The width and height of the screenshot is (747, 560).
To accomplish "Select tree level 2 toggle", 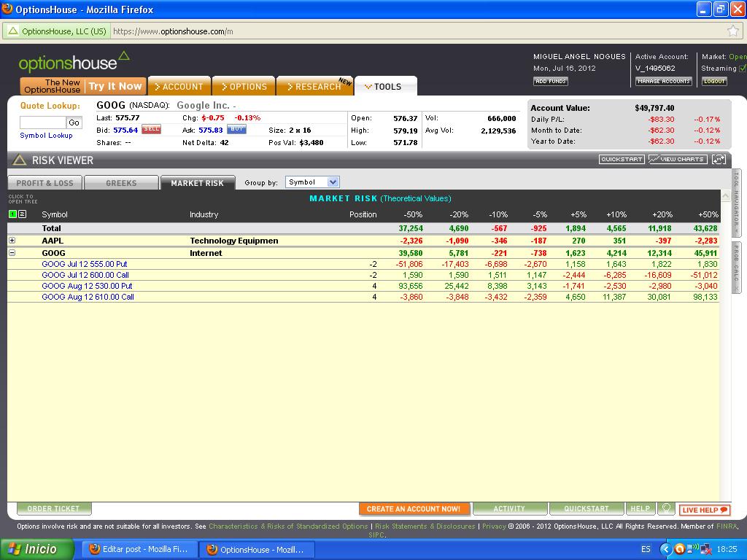I will tap(22, 214).
